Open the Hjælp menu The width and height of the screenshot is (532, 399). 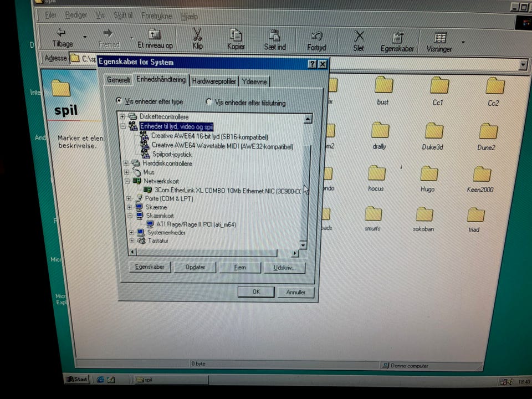(x=189, y=16)
